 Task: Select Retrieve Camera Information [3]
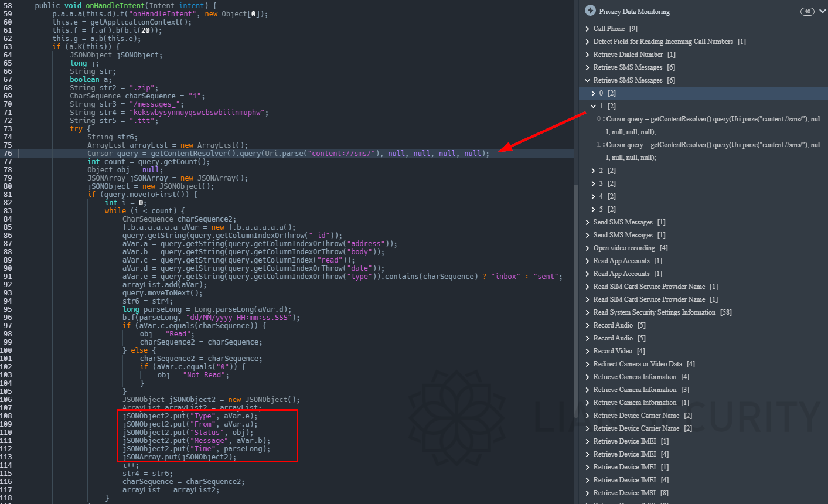coord(641,390)
